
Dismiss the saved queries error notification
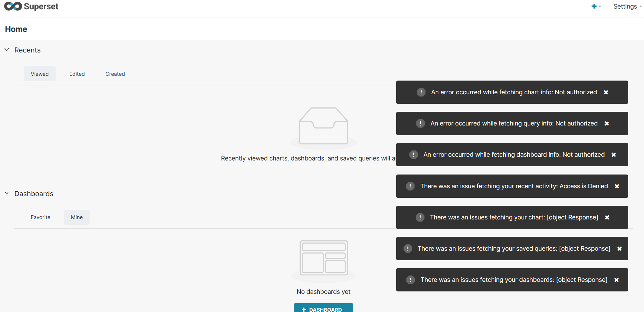point(620,249)
